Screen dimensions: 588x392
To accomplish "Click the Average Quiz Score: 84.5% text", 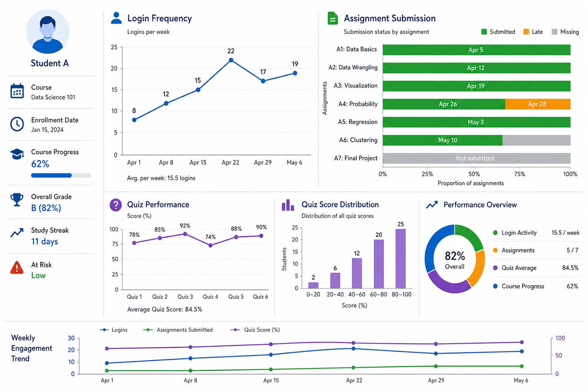I will click(x=165, y=309).
